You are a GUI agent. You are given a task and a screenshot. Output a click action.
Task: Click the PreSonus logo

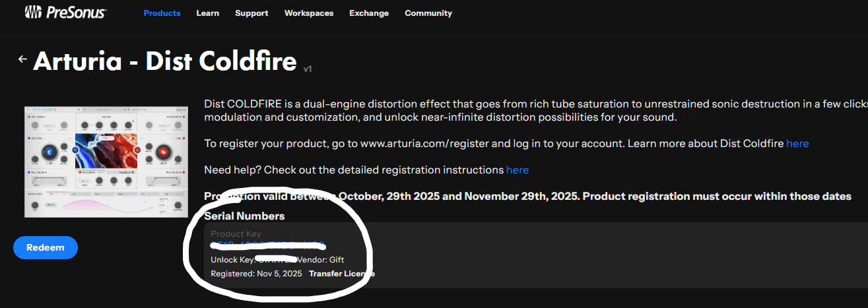(65, 13)
